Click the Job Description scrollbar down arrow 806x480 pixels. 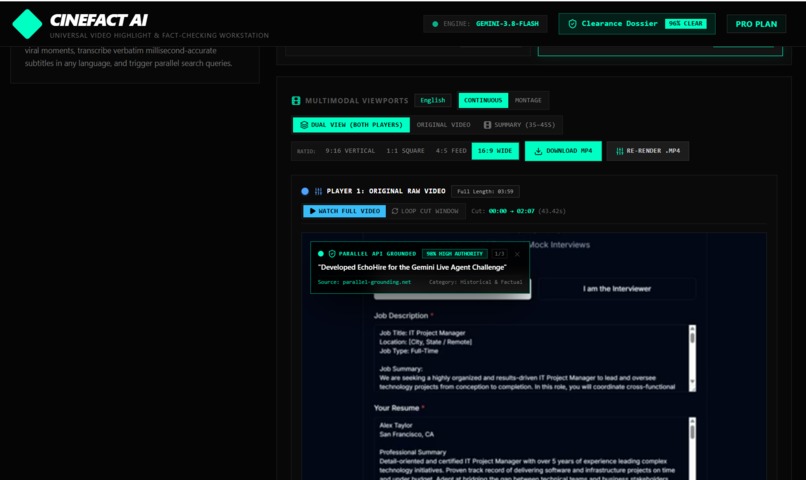pyautogui.click(x=692, y=382)
